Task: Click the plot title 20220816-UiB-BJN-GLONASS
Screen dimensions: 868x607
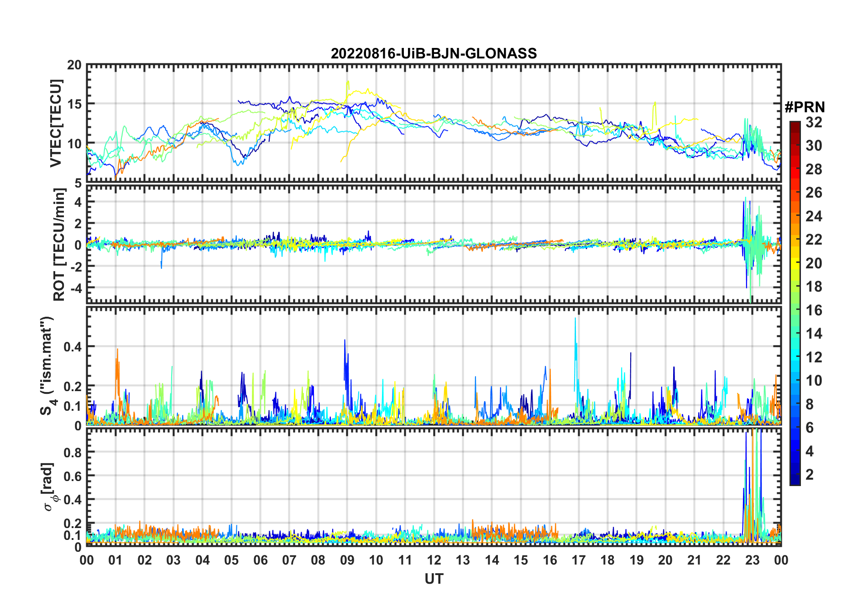Action: (x=434, y=53)
